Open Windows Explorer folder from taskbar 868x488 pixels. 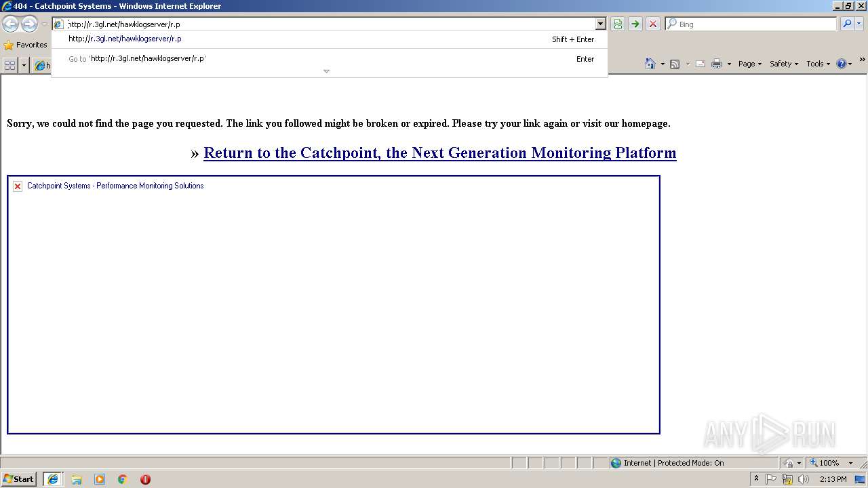pos(77,479)
